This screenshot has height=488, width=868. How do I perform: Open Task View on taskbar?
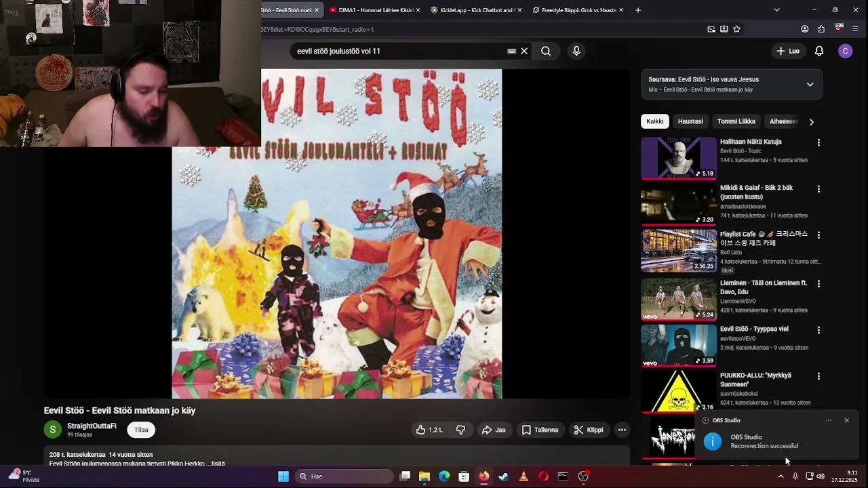point(405,476)
